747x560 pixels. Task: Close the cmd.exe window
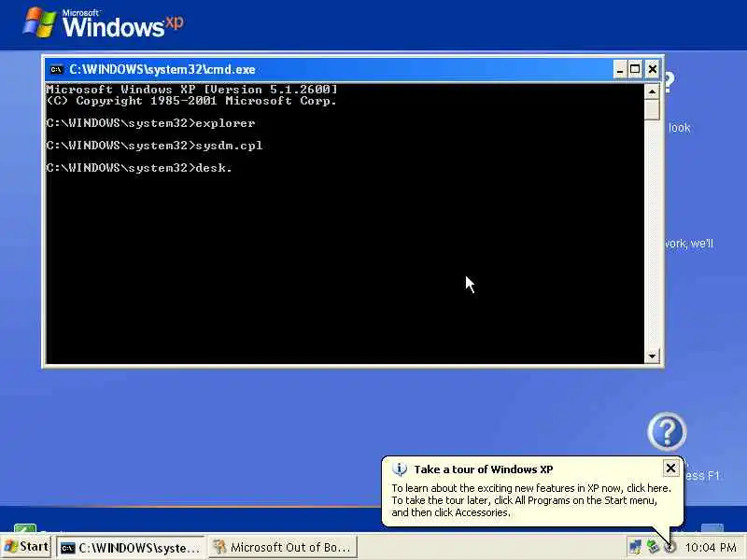coord(652,69)
